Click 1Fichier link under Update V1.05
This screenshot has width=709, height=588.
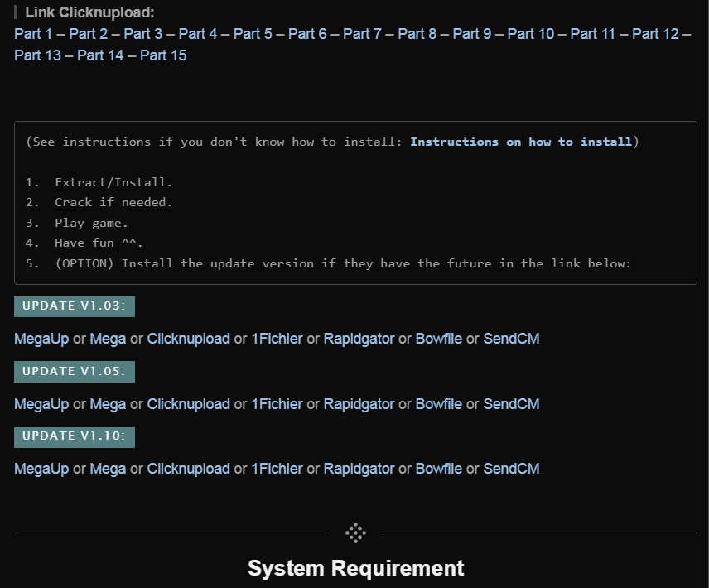tap(277, 404)
